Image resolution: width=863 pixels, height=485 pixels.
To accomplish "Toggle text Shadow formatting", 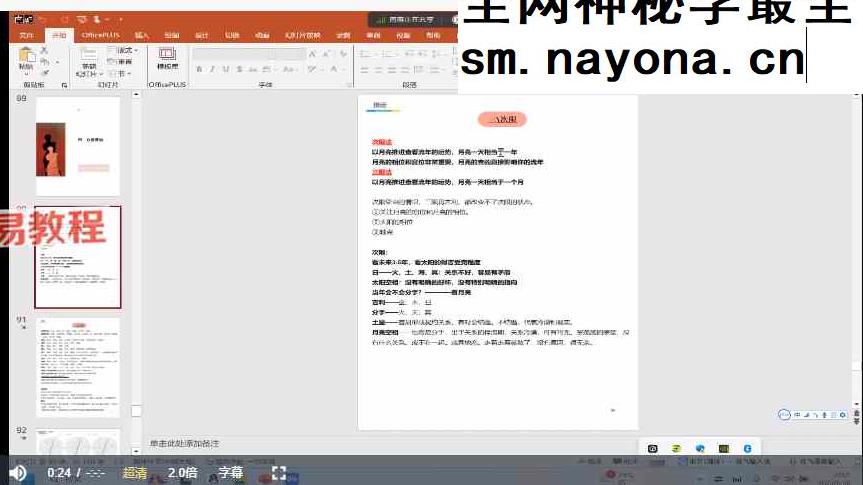I will (x=239, y=69).
